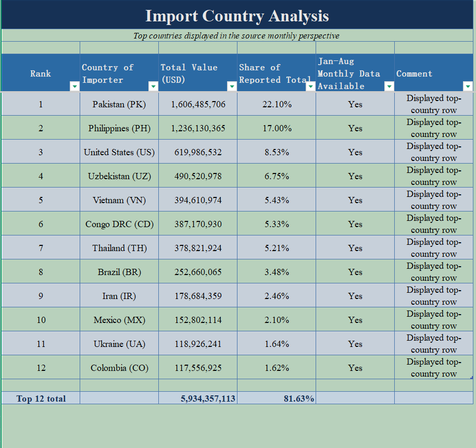Click the Yes cell in Iran's row
This screenshot has width=476, height=448.
pos(355,296)
